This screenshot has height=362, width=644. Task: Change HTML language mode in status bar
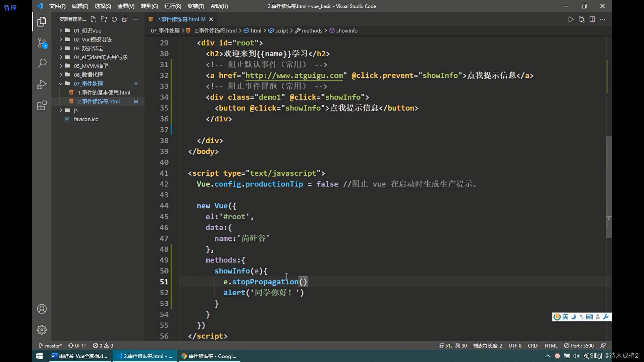[551, 346]
